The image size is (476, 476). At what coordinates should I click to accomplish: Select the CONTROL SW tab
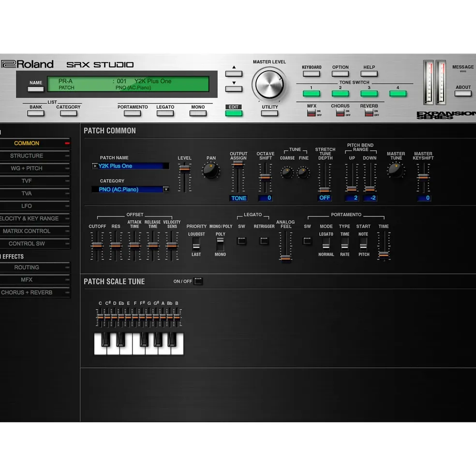[35, 244]
